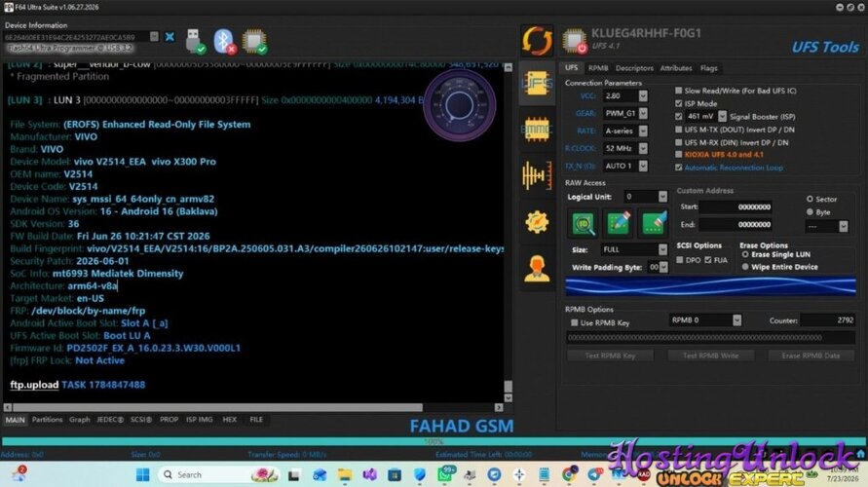Click the circular speed gauge dial
The height and width of the screenshot is (487, 868).
(459, 104)
